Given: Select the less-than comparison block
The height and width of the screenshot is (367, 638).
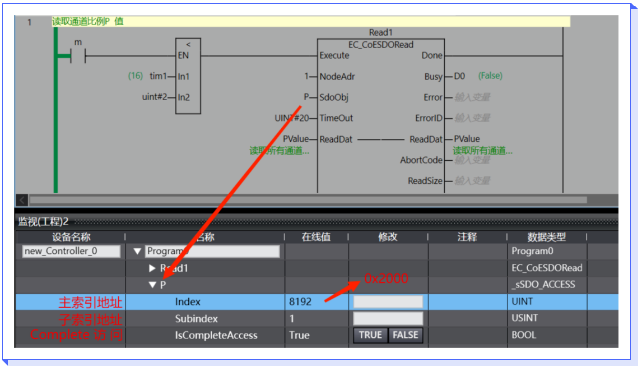Looking at the screenshot, I should pyautogui.click(x=188, y=76).
